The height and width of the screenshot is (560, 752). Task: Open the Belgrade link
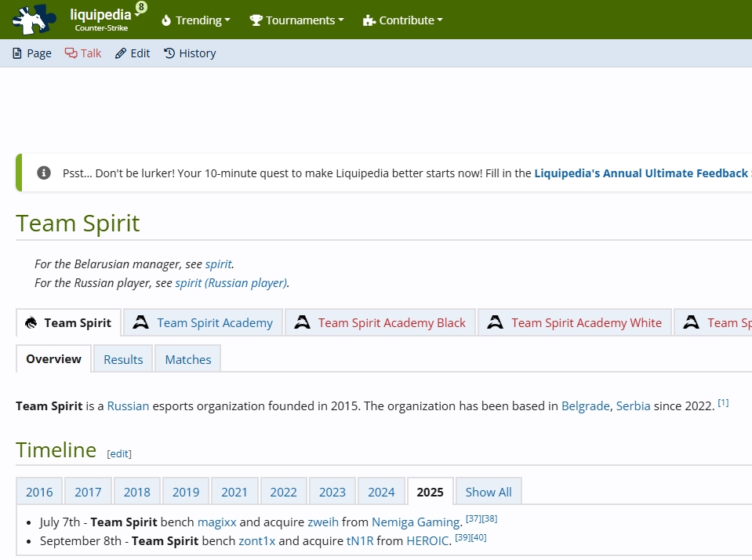click(585, 406)
